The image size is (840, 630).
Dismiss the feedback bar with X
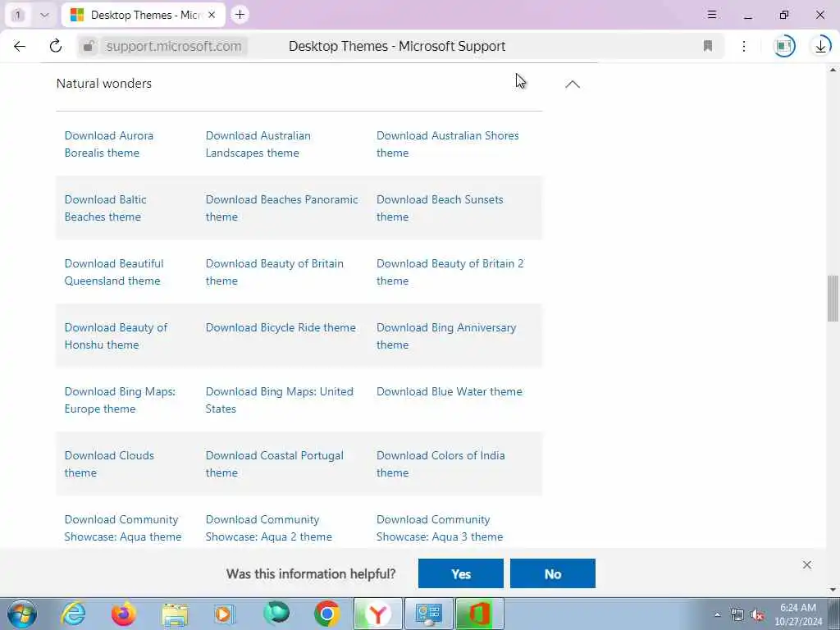pos(807,564)
